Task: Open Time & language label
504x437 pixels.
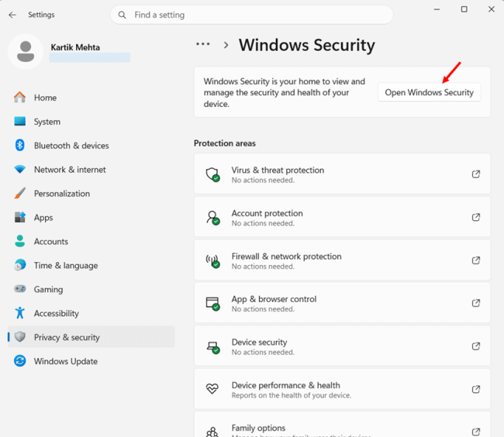Action: coord(66,266)
